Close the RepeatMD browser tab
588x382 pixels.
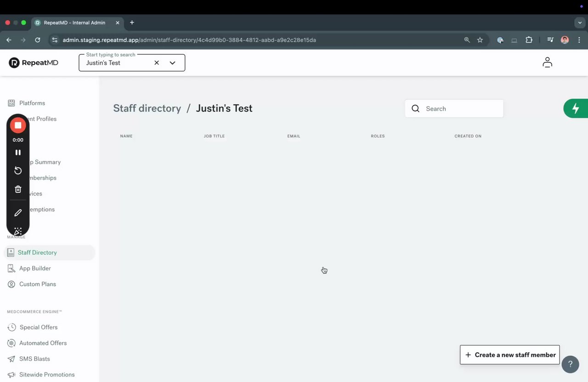[118, 22]
